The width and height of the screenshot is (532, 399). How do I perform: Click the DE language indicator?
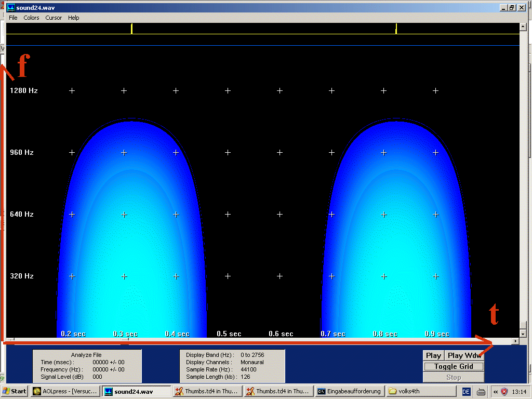pyautogui.click(x=466, y=391)
